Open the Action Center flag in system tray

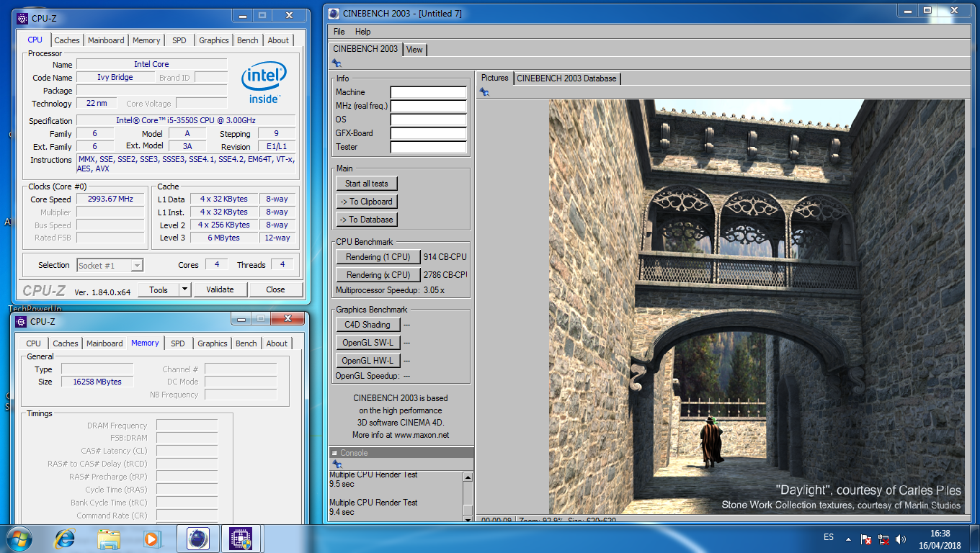click(x=867, y=538)
